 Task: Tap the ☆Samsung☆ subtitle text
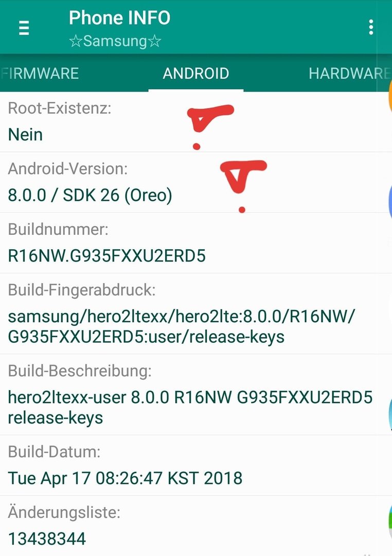pos(115,41)
